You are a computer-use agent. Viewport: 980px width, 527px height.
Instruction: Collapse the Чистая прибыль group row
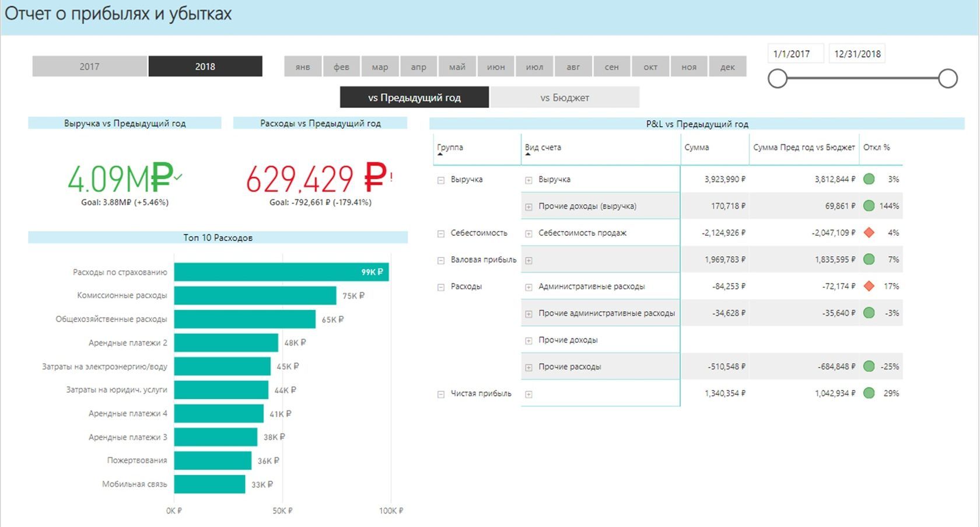pos(441,395)
